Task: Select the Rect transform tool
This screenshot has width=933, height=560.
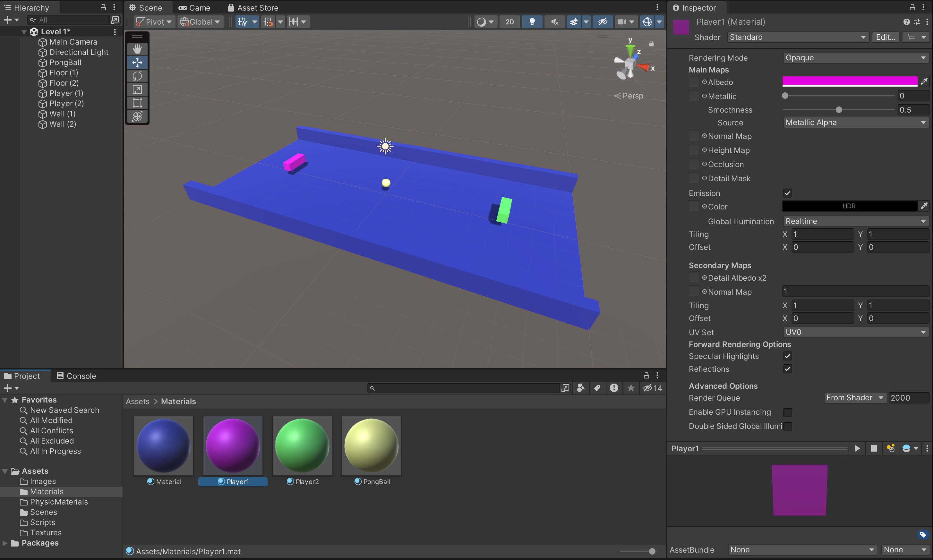Action: [x=137, y=103]
